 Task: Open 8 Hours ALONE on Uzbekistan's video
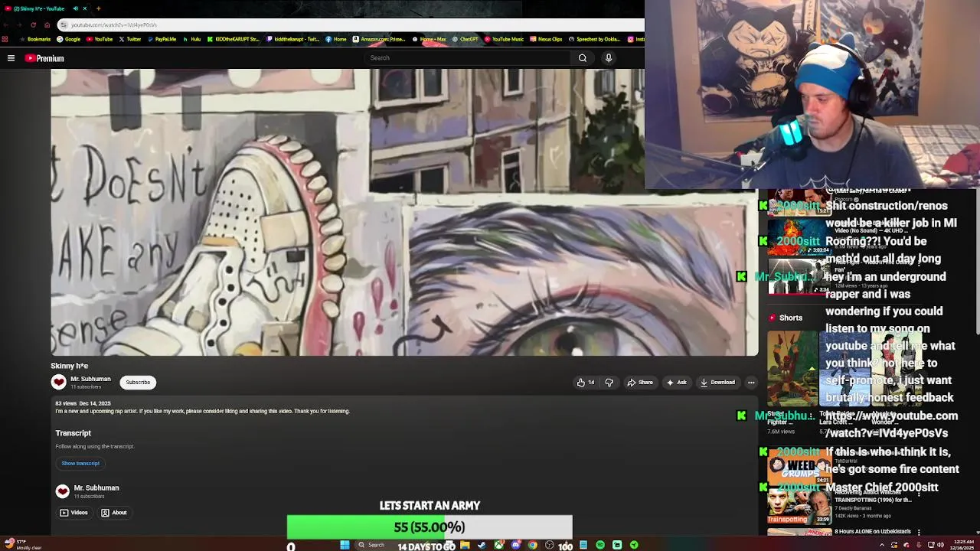pyautogui.click(x=872, y=532)
